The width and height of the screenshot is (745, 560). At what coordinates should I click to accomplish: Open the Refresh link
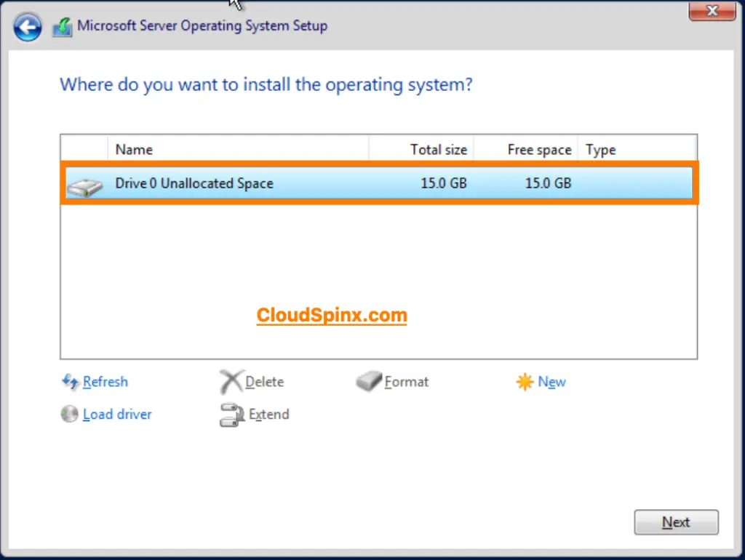point(105,382)
